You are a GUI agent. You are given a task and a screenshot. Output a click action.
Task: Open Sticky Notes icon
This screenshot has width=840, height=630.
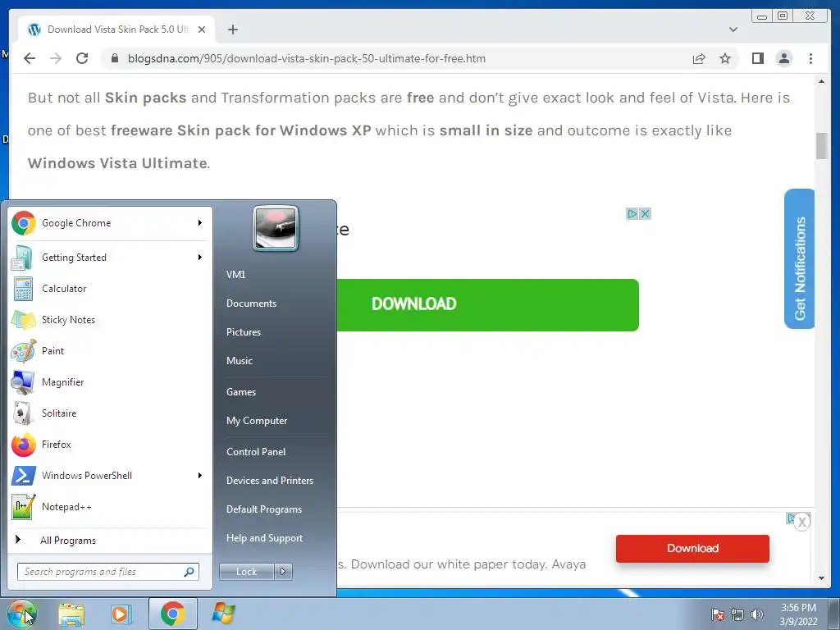pos(23,320)
